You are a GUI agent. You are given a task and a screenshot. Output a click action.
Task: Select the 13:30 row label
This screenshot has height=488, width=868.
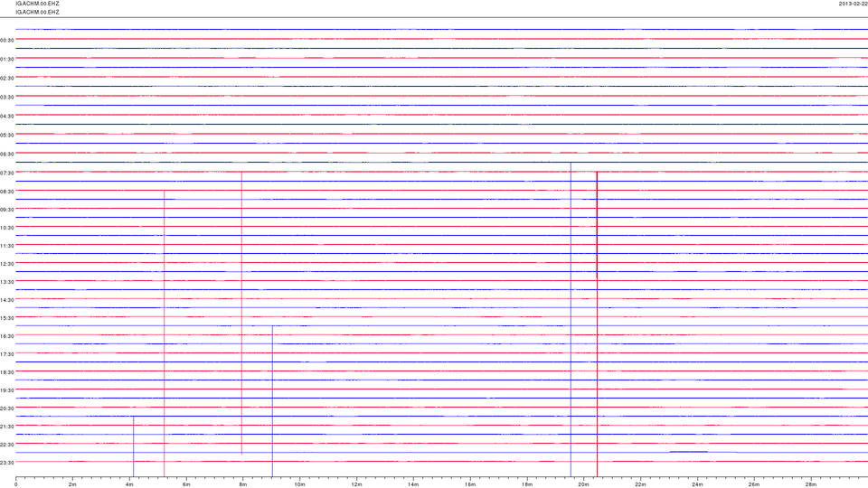pos(7,282)
